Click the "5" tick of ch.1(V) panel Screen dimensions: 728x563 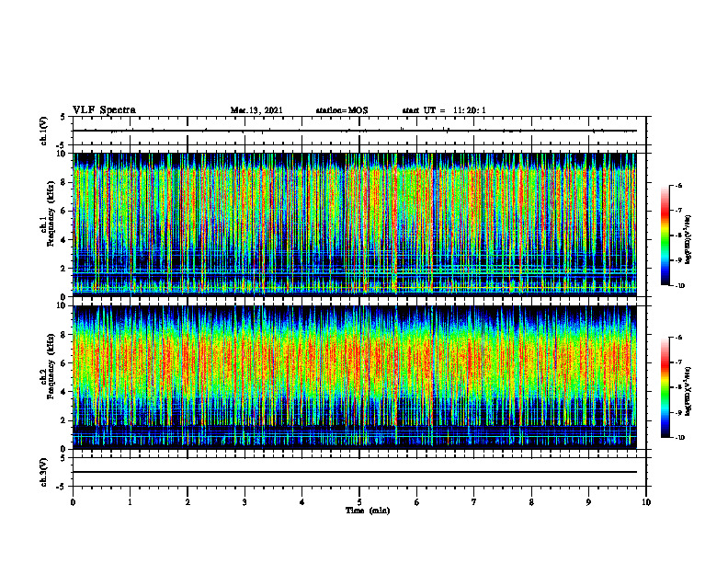pyautogui.click(x=64, y=117)
